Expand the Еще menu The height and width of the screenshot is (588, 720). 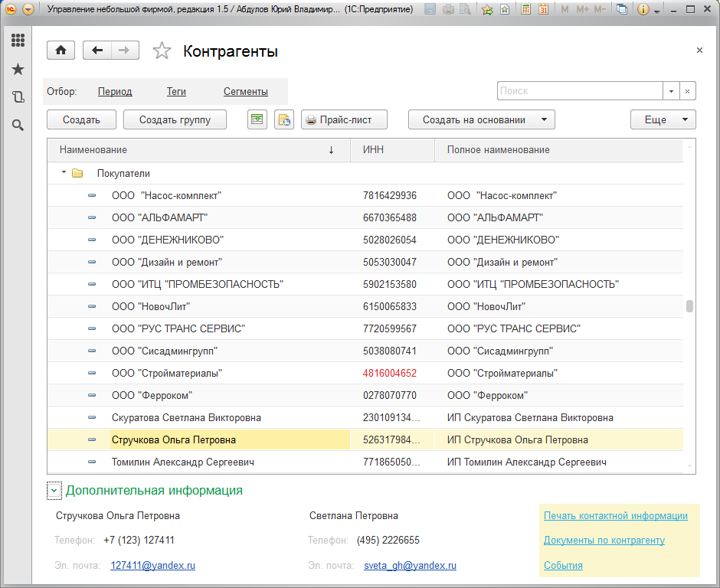point(663,119)
